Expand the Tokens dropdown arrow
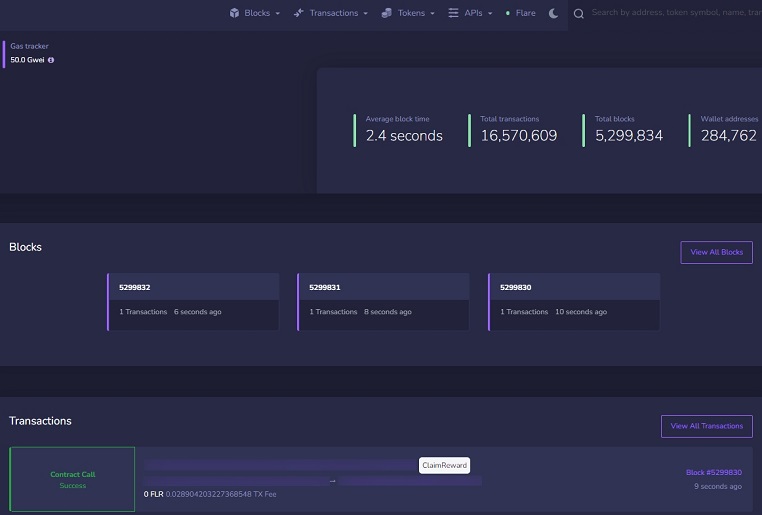 432,14
